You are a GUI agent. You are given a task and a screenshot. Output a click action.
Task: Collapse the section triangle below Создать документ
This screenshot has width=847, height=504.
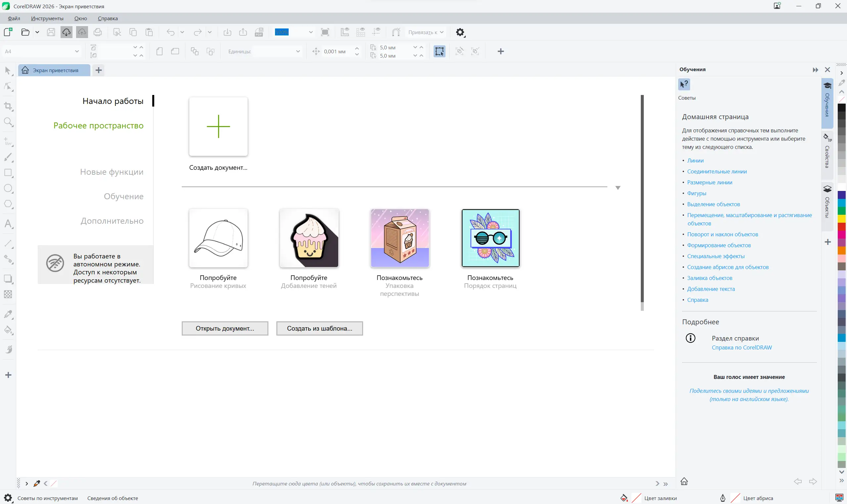coord(618,188)
